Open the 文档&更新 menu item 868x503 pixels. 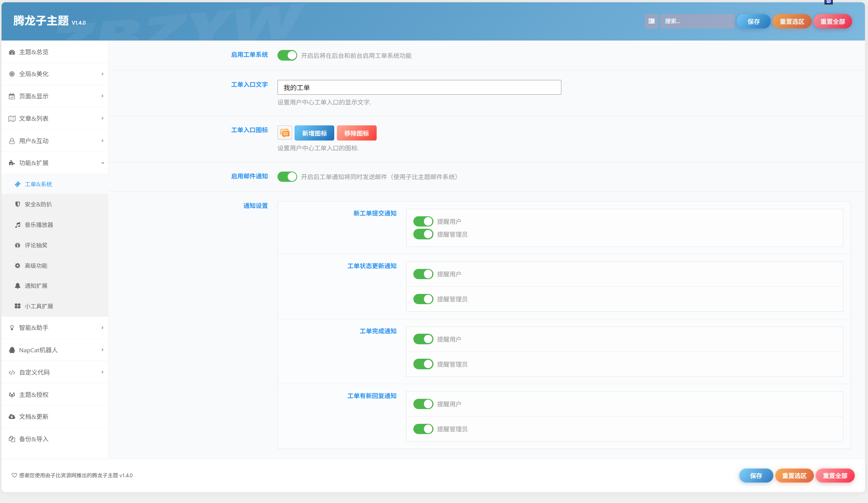tap(55, 417)
